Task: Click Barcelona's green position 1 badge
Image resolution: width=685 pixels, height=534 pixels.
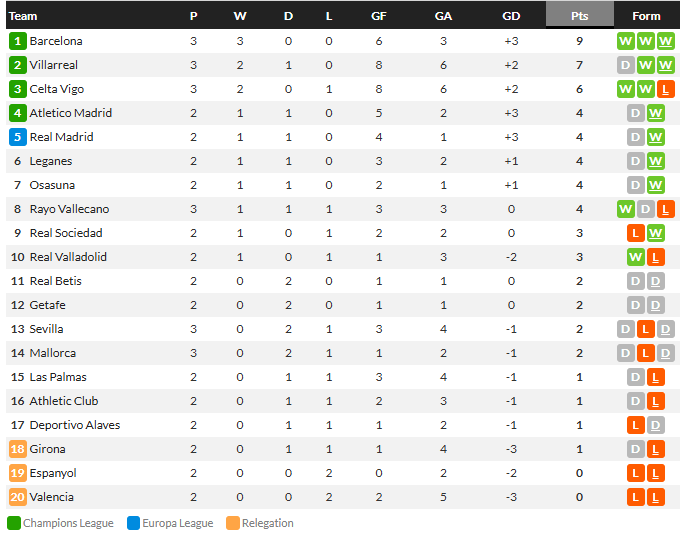Action: 17,41
